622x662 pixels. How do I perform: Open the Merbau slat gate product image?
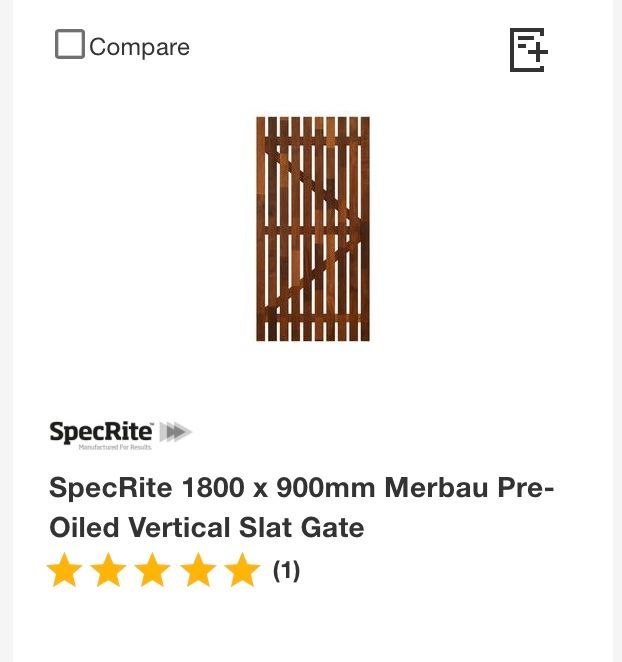(x=313, y=229)
